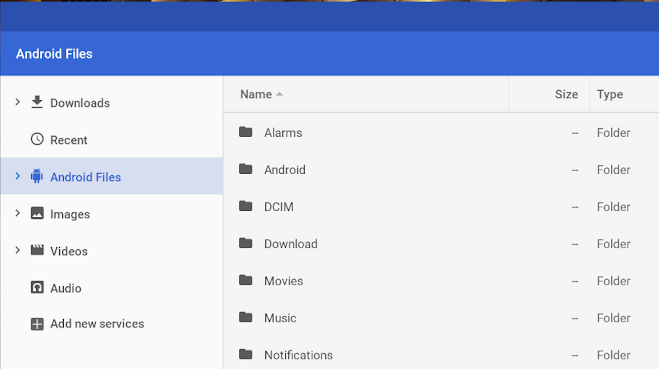Select the Music folder row
Screen dimensions: 659x369
(x=441, y=318)
